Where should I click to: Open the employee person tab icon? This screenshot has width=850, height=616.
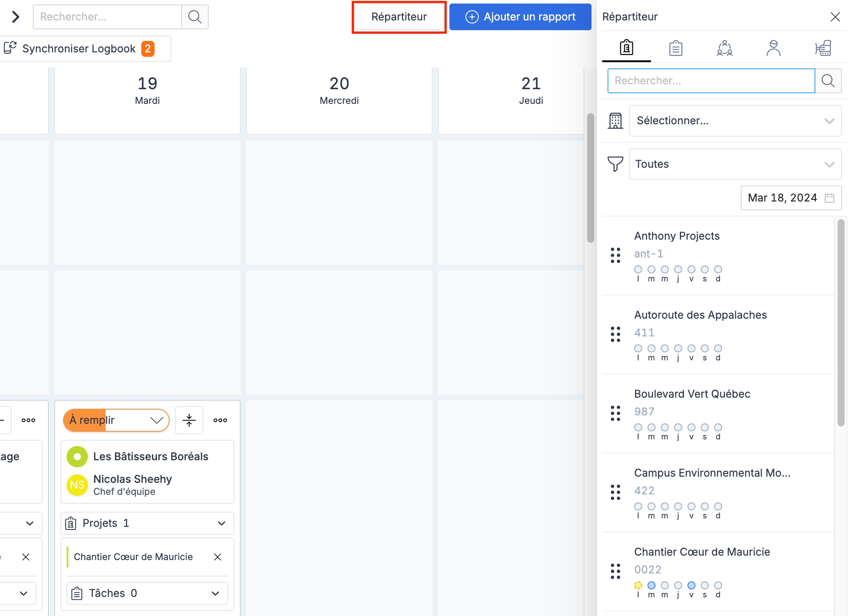click(x=773, y=48)
